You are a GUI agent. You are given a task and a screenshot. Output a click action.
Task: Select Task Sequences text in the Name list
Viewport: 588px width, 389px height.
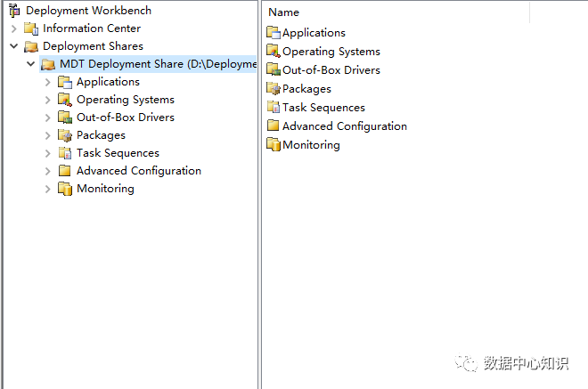pos(323,108)
